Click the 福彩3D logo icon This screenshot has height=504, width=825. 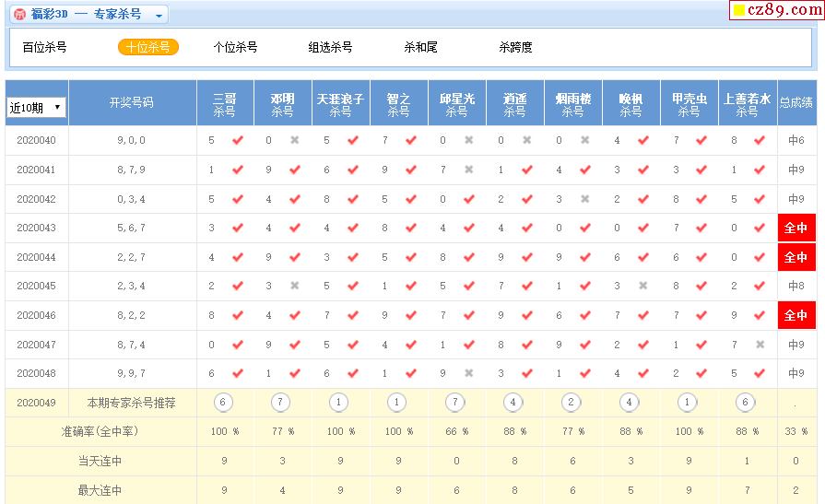click(x=19, y=15)
